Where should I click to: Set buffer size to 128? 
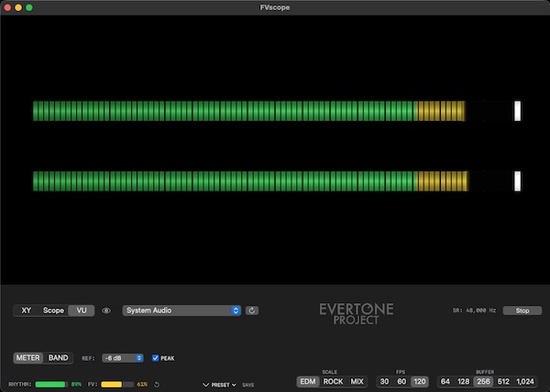[x=463, y=382]
